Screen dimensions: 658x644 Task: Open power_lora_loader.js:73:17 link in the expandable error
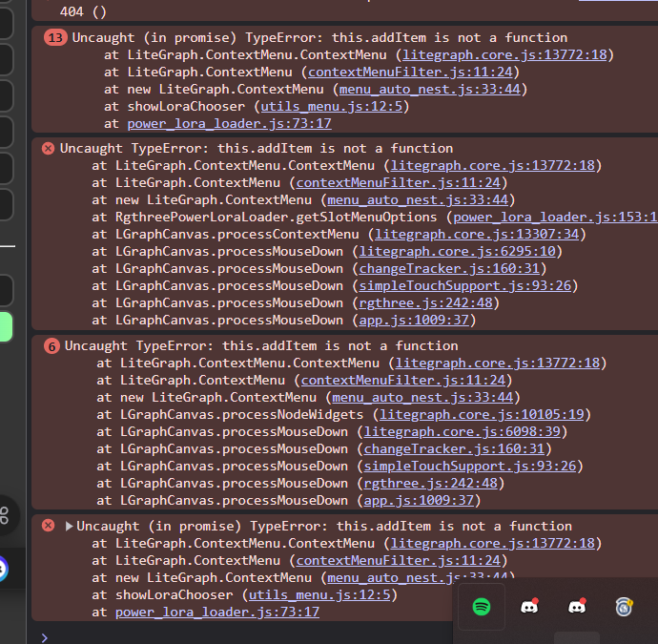click(217, 613)
